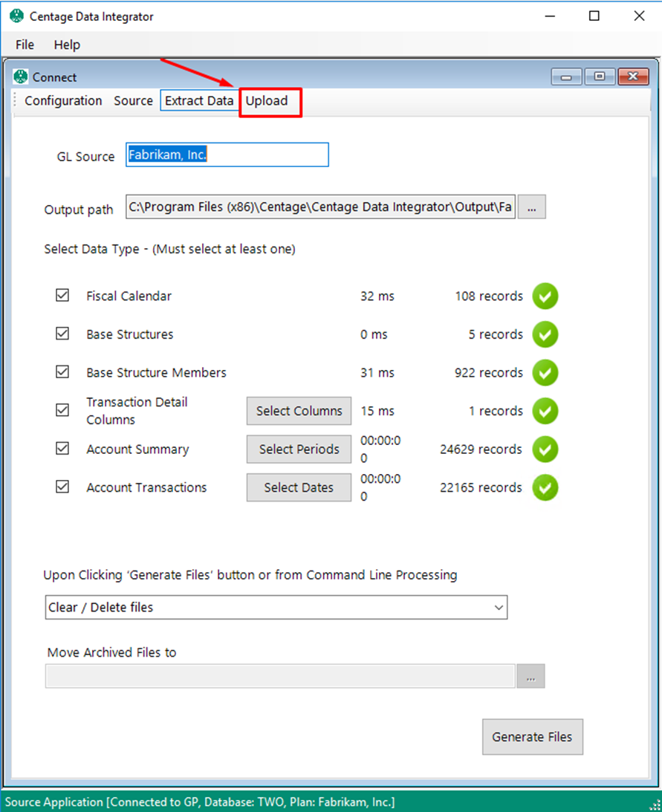Click the Connect window logo icon
The image size is (662, 812).
[21, 77]
